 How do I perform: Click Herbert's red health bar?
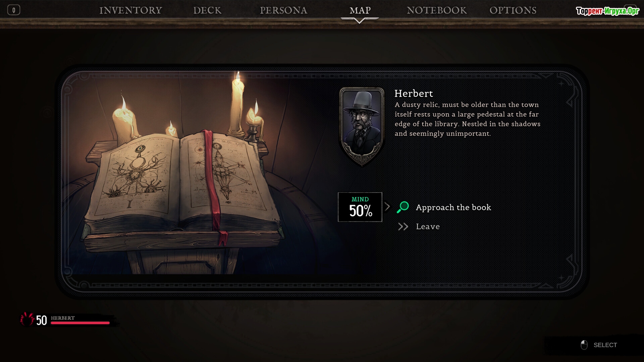pyautogui.click(x=80, y=323)
